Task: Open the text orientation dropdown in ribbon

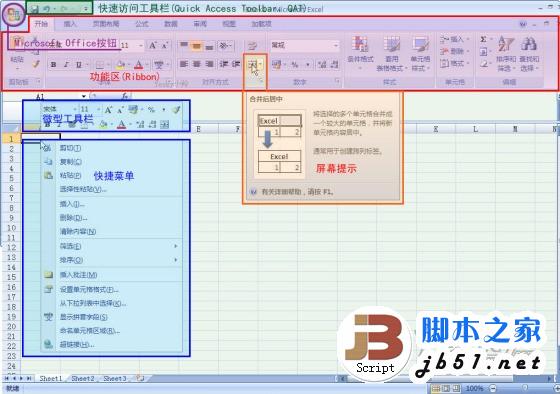Action: pyautogui.click(x=225, y=45)
